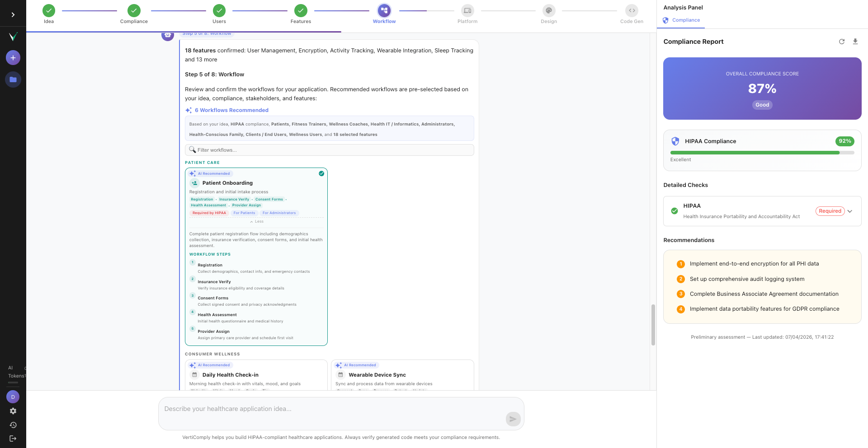Viewport: 868px width, 448px height.
Task: Open the history panel in the sidebar
Action: [x=13, y=425]
